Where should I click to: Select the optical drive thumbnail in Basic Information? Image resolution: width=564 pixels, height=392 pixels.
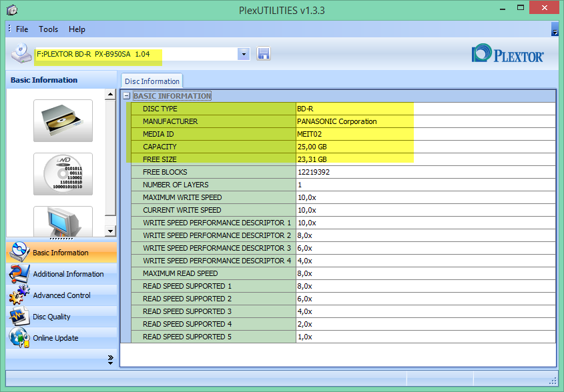coord(63,121)
